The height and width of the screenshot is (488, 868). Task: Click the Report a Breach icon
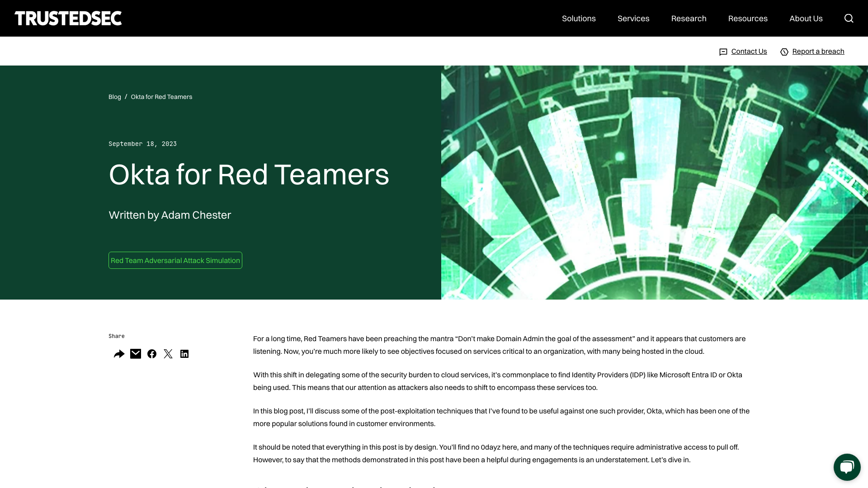pos(784,51)
